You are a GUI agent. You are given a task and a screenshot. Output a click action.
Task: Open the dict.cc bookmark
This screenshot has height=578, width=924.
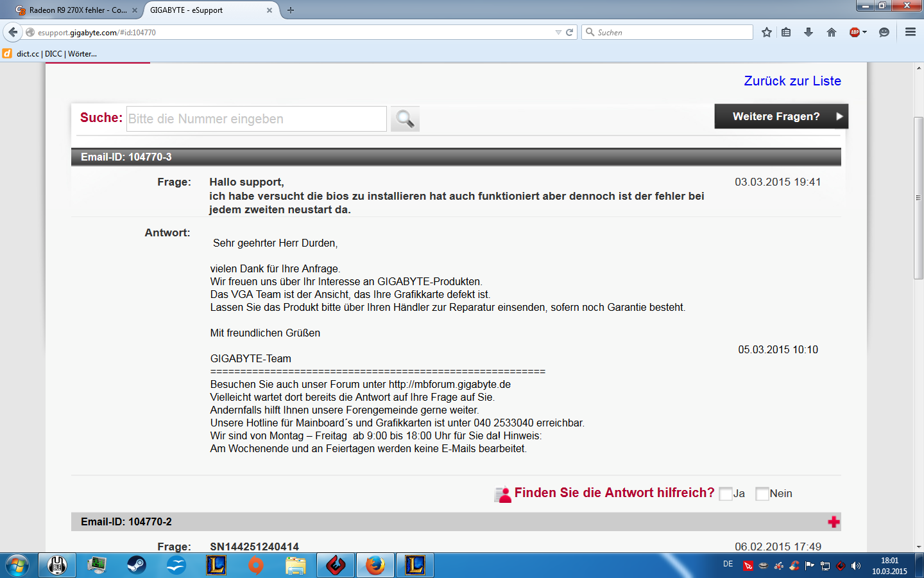[50, 54]
